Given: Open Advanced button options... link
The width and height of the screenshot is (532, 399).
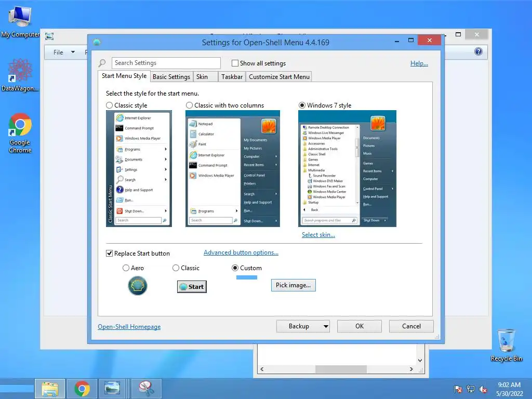Looking at the screenshot, I should (241, 252).
